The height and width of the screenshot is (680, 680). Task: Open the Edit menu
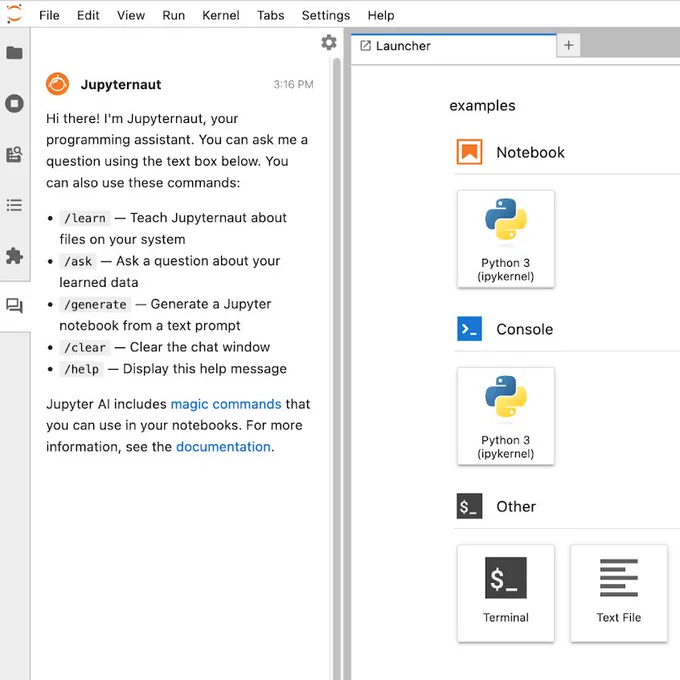[x=88, y=15]
